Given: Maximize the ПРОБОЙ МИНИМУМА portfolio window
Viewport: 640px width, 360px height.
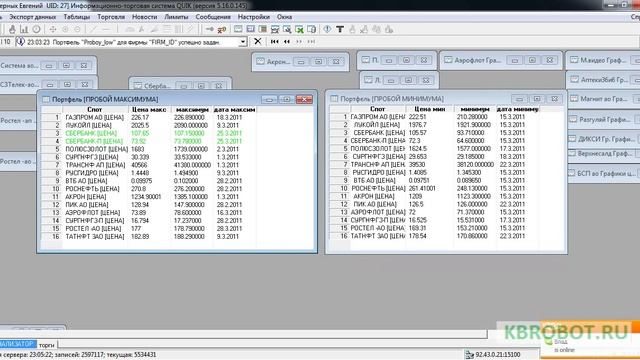Looking at the screenshot, I should (537, 99).
